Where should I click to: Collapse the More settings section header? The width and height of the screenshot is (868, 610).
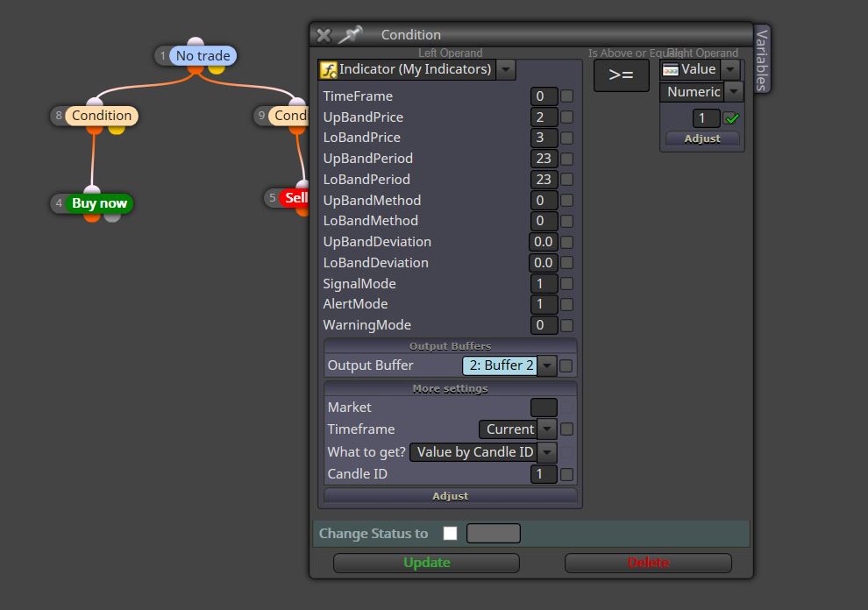(x=450, y=388)
